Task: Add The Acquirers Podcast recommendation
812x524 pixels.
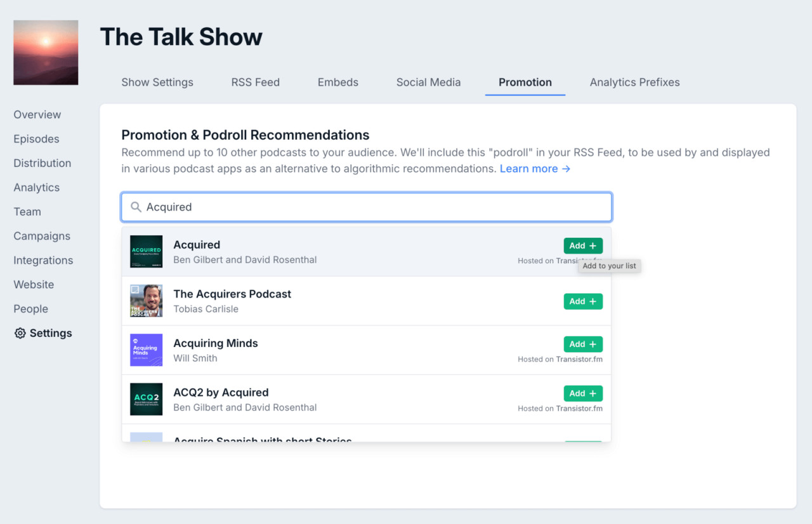Action: tap(582, 301)
